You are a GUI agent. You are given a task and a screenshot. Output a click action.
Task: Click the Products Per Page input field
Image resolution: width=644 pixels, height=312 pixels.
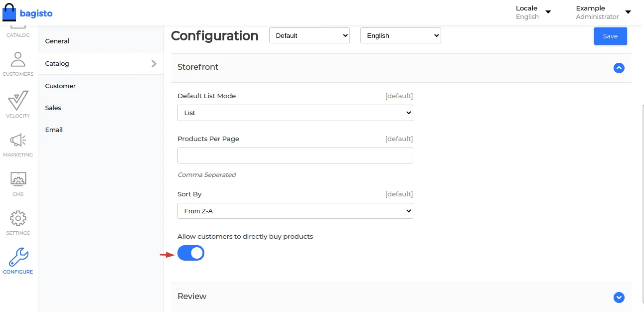point(295,156)
